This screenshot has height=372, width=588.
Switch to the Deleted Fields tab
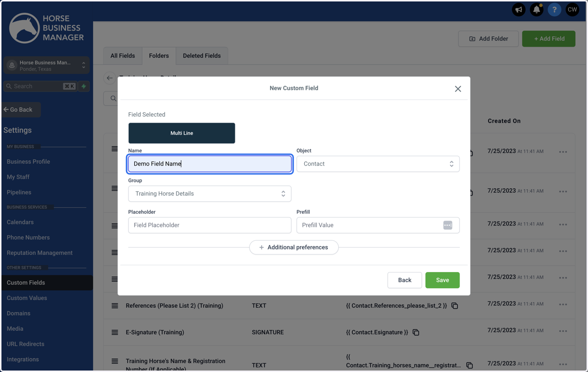coord(202,56)
